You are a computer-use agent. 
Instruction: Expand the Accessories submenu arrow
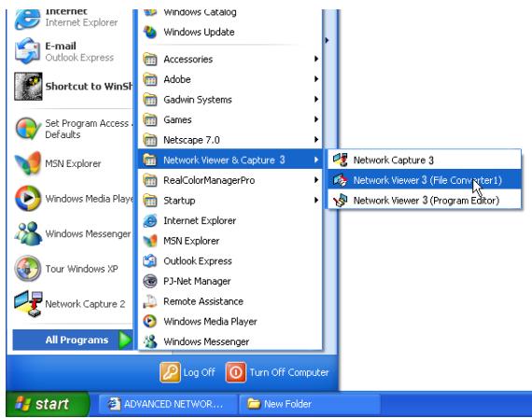(316, 59)
